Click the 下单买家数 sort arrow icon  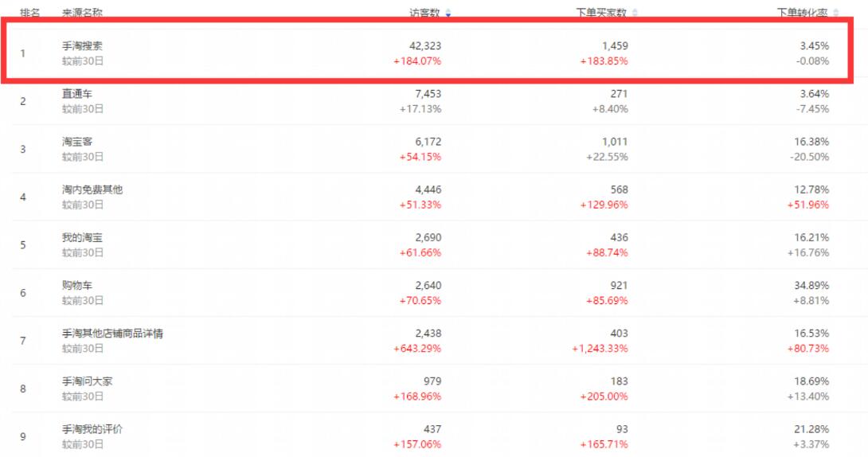pos(635,14)
